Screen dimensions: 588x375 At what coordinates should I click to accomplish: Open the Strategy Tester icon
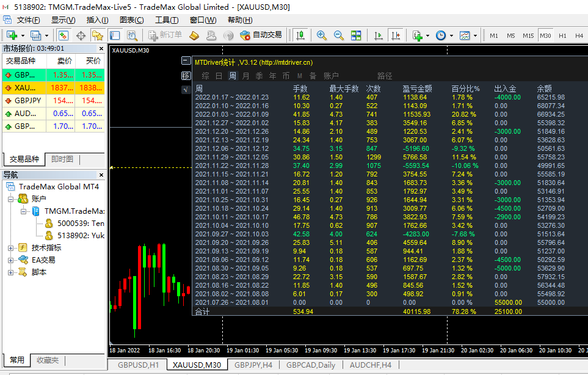point(132,35)
